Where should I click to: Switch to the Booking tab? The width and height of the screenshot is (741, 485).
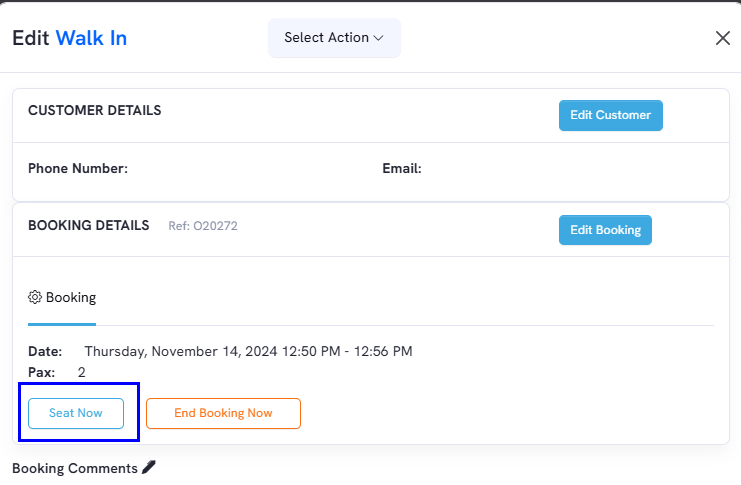(62, 298)
